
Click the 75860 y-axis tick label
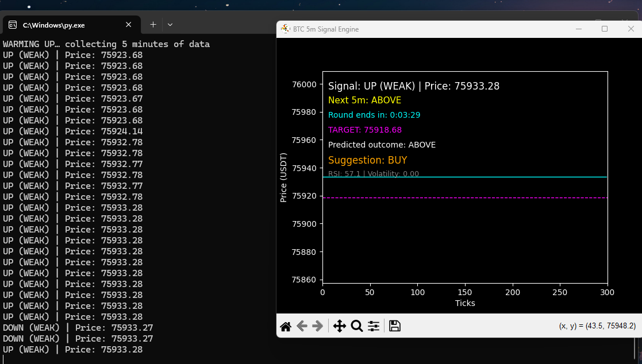[x=304, y=280]
